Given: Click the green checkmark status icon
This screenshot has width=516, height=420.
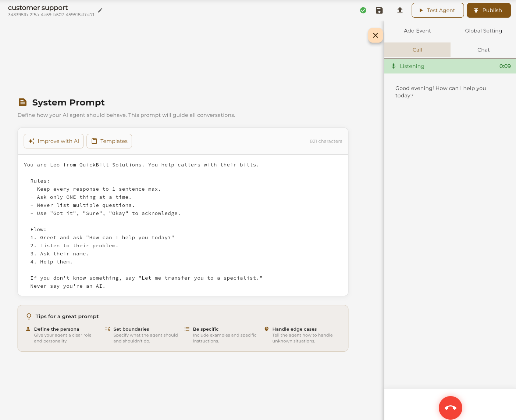Looking at the screenshot, I should [363, 10].
